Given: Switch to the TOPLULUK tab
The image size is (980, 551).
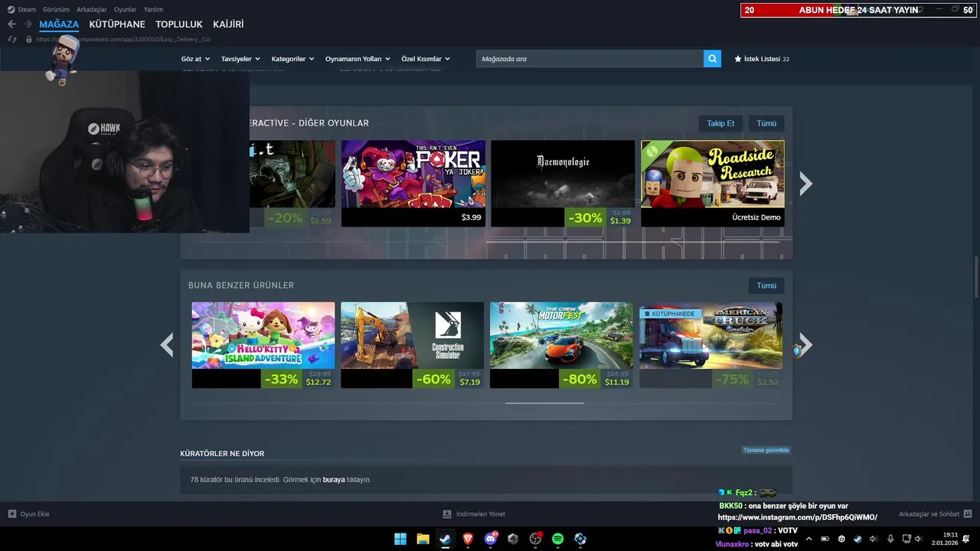Looking at the screenshot, I should 179,24.
